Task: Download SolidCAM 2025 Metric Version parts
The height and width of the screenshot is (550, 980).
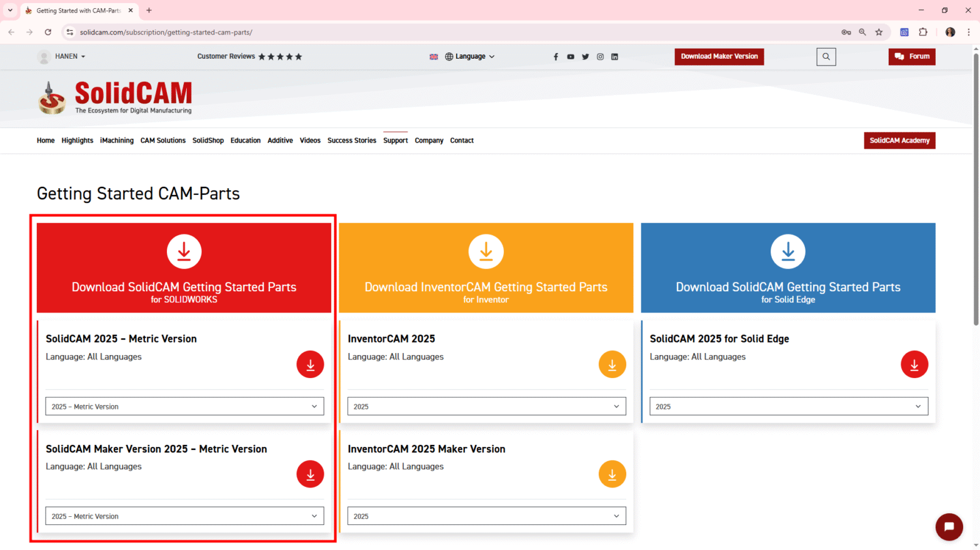Action: [310, 364]
